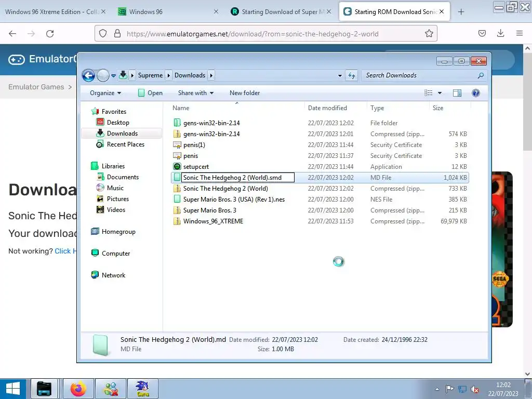
Task: Select the 11:37 security certificate file icon
Action: tap(177, 156)
